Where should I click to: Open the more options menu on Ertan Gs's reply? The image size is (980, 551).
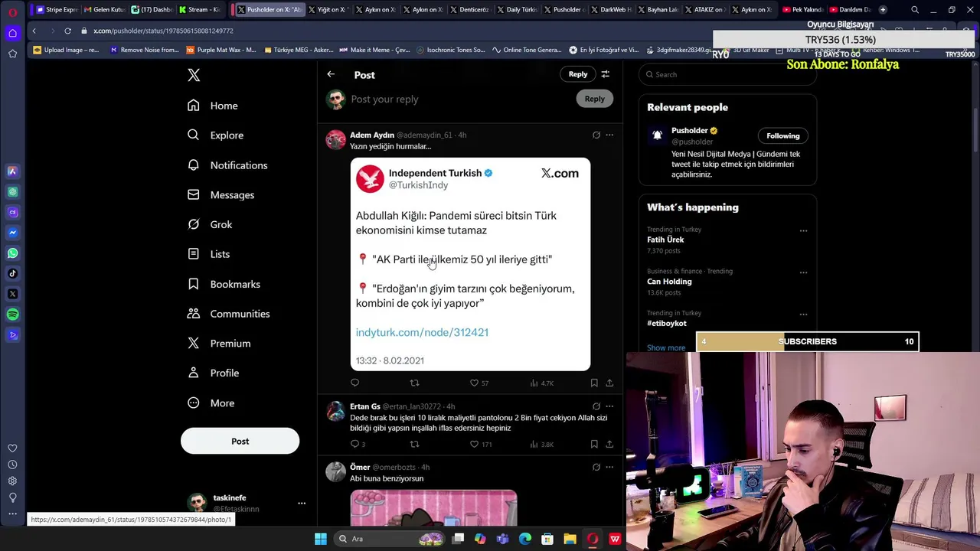[x=609, y=406]
